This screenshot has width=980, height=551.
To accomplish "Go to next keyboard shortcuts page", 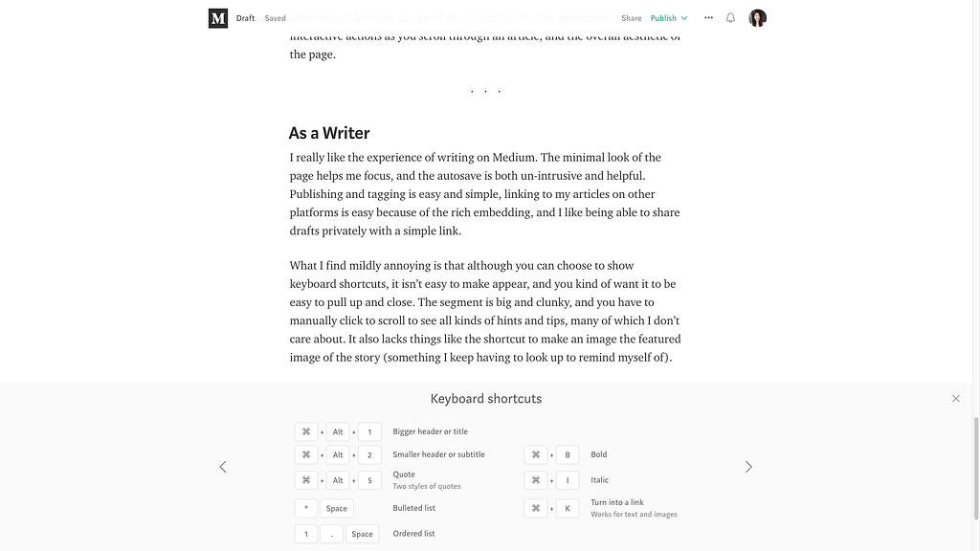I will pyautogui.click(x=748, y=467).
